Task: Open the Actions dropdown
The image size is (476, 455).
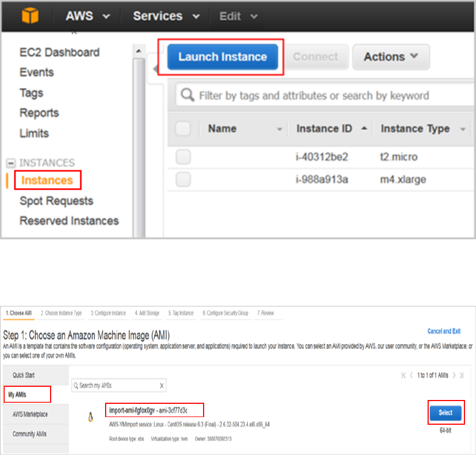Action: (x=391, y=57)
